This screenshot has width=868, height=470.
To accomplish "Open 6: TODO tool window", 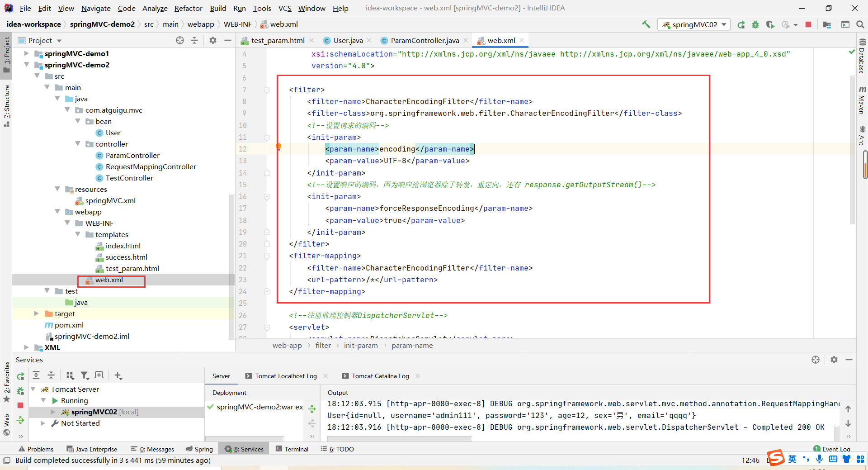I will click(x=337, y=449).
